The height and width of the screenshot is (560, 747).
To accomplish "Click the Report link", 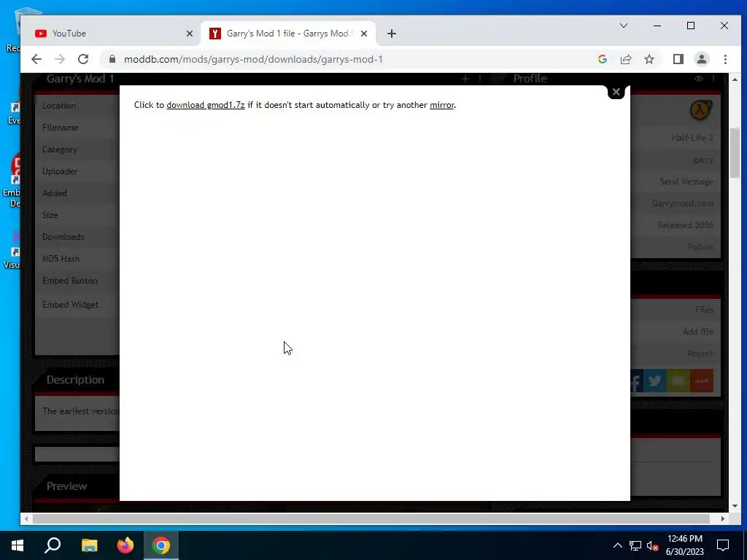I will (700, 354).
